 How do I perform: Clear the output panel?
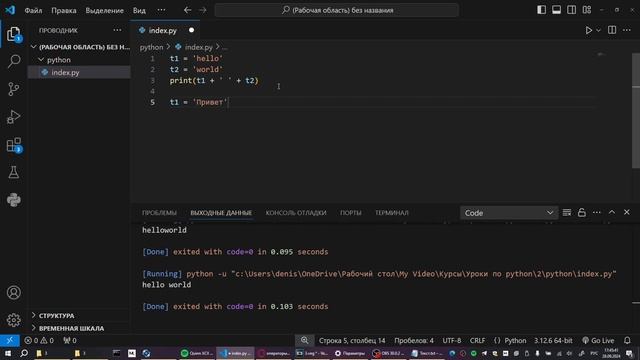pos(567,213)
